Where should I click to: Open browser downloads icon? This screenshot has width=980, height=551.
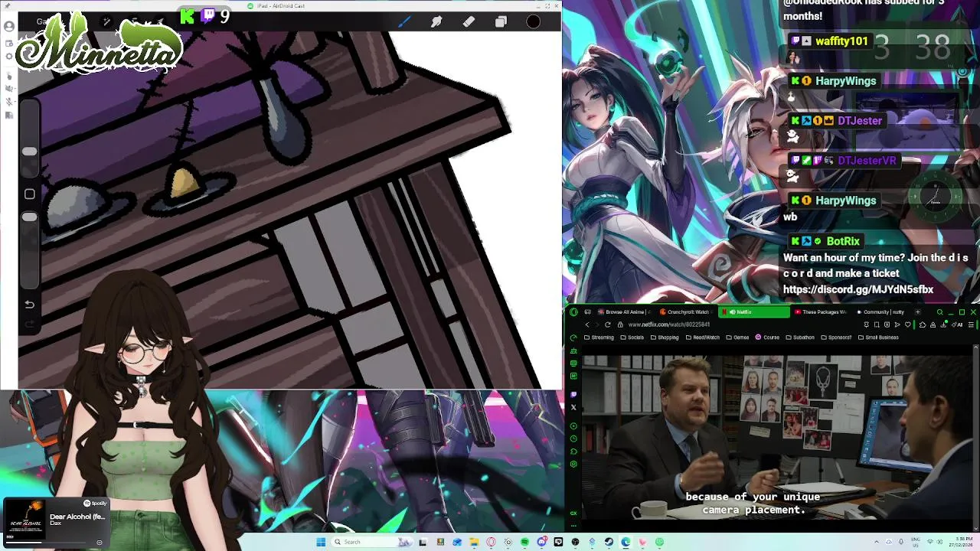pos(943,324)
